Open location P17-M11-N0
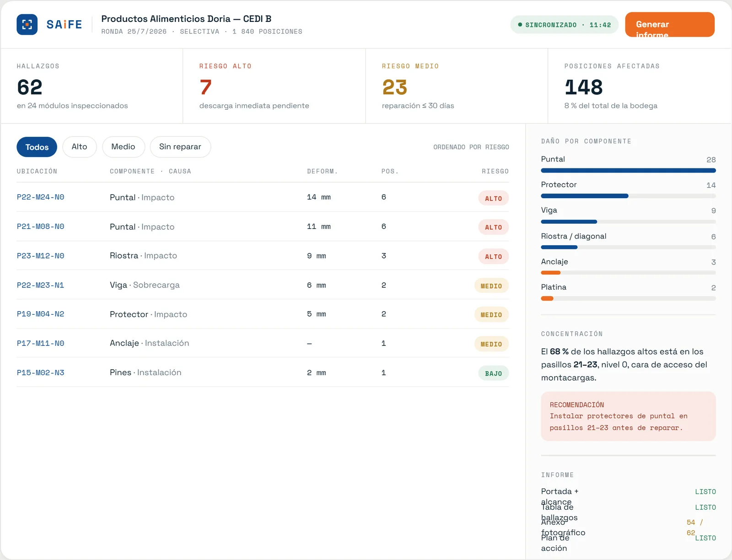 tap(41, 343)
